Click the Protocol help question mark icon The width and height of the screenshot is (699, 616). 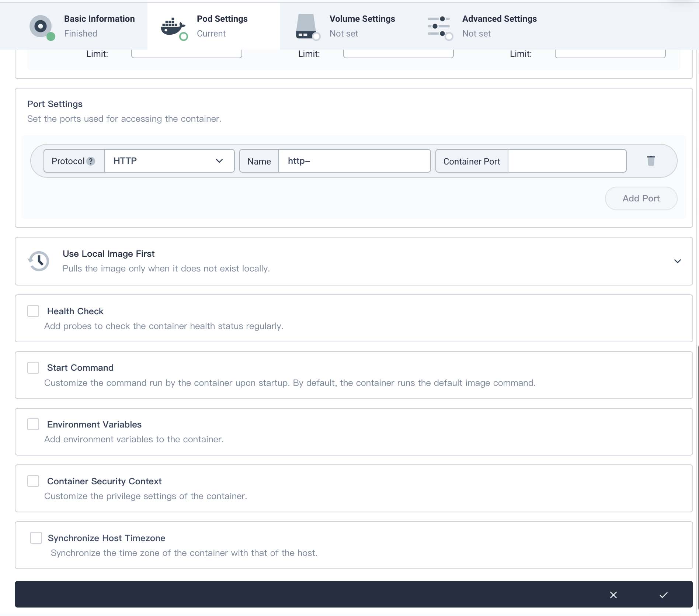tap(91, 161)
